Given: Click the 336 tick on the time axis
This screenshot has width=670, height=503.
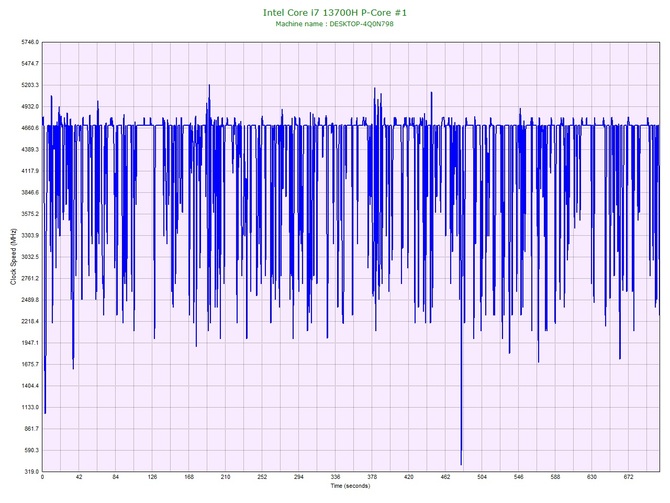Looking at the screenshot, I should (335, 477).
